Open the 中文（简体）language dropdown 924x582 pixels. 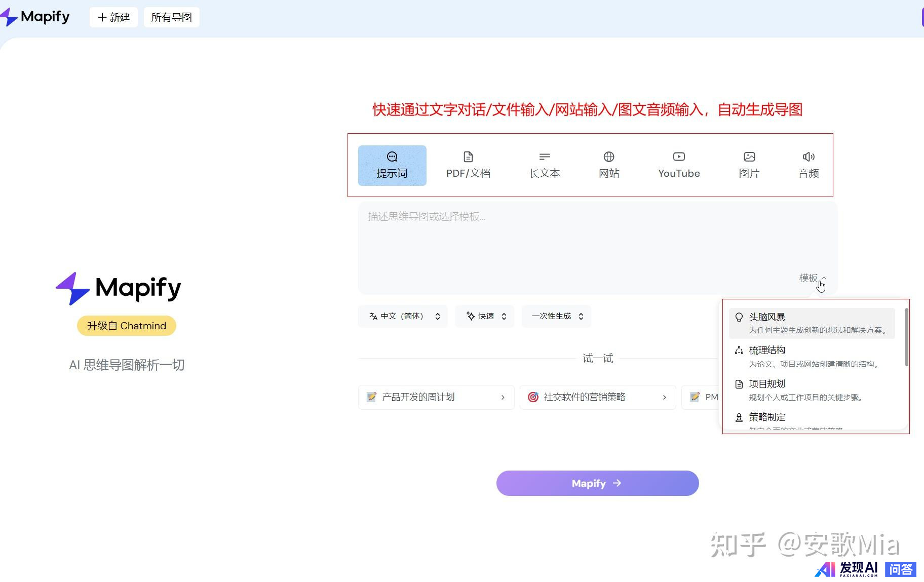(403, 316)
